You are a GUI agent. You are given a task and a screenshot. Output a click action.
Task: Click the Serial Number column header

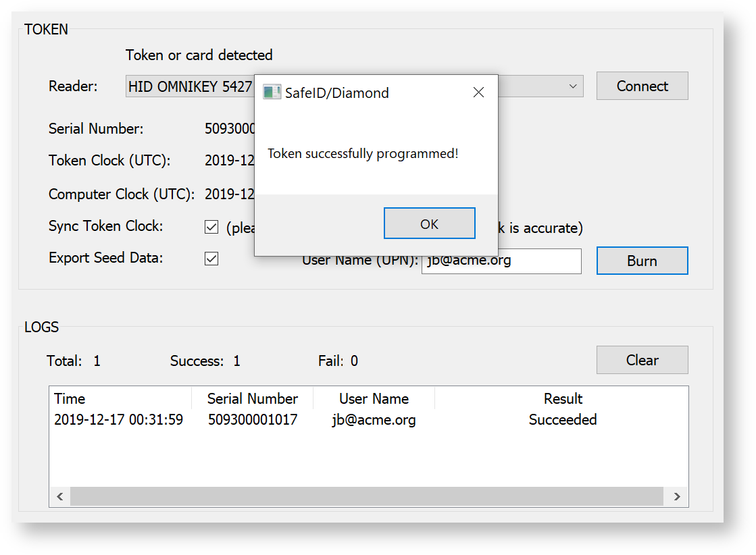tap(253, 398)
